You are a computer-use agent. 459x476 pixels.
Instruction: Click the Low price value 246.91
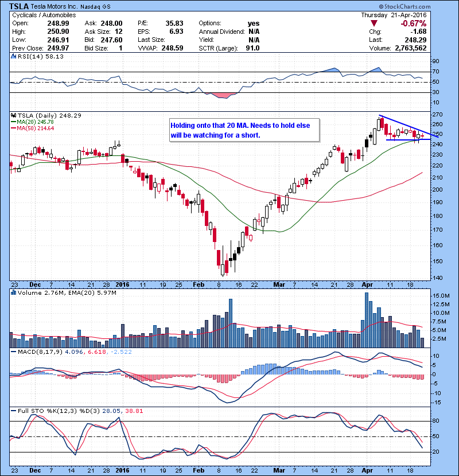pyautogui.click(x=58, y=40)
